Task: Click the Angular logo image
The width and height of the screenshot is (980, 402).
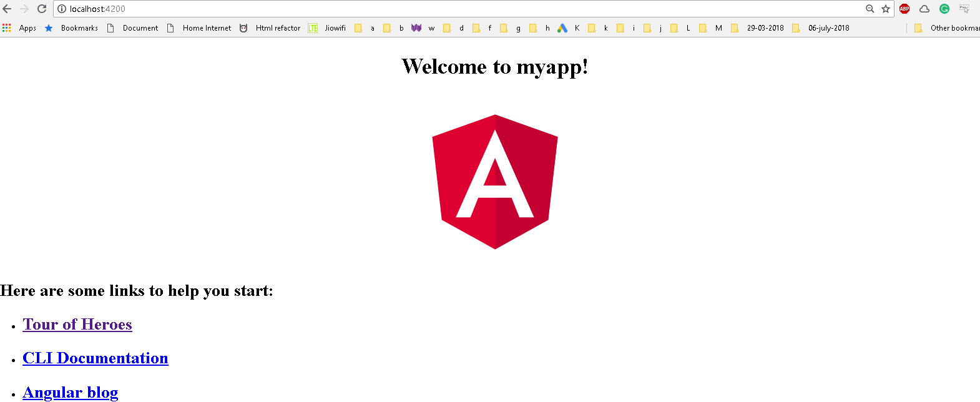Action: (495, 182)
